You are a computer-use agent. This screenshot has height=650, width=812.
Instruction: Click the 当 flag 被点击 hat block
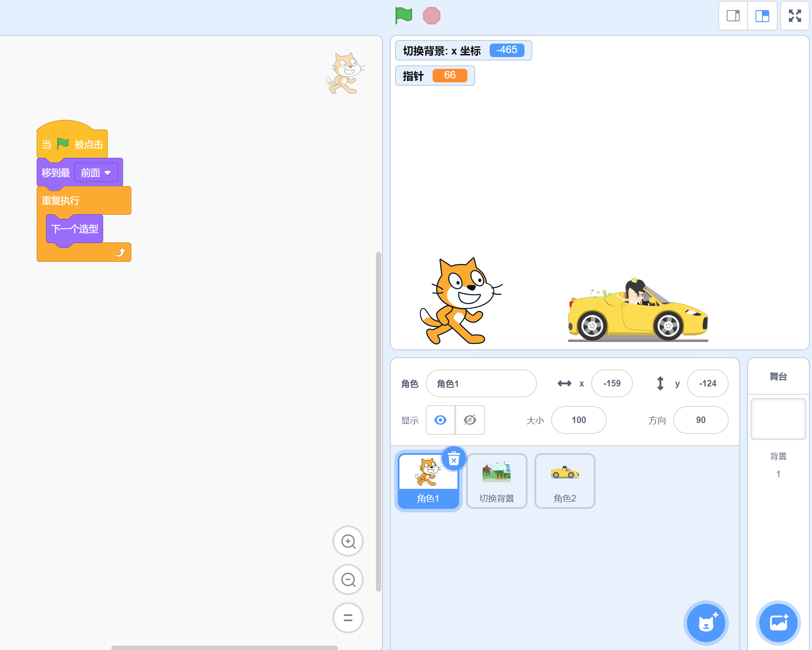[x=72, y=144]
